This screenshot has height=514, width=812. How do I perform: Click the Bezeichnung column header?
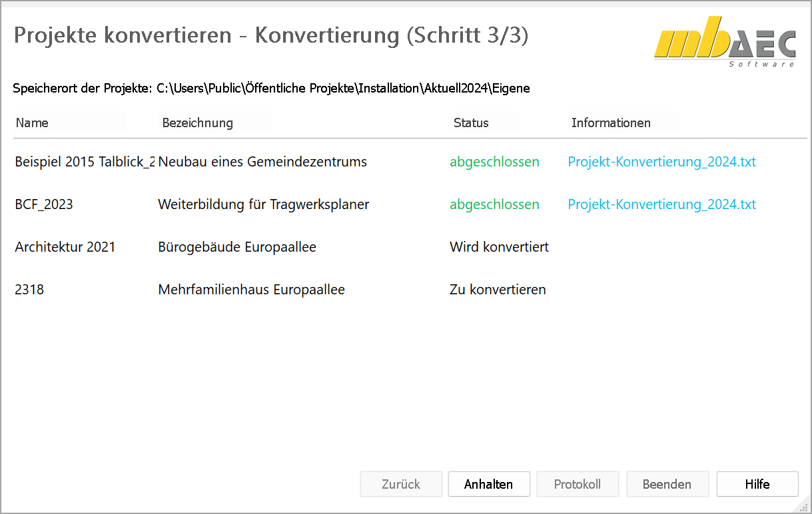(197, 123)
